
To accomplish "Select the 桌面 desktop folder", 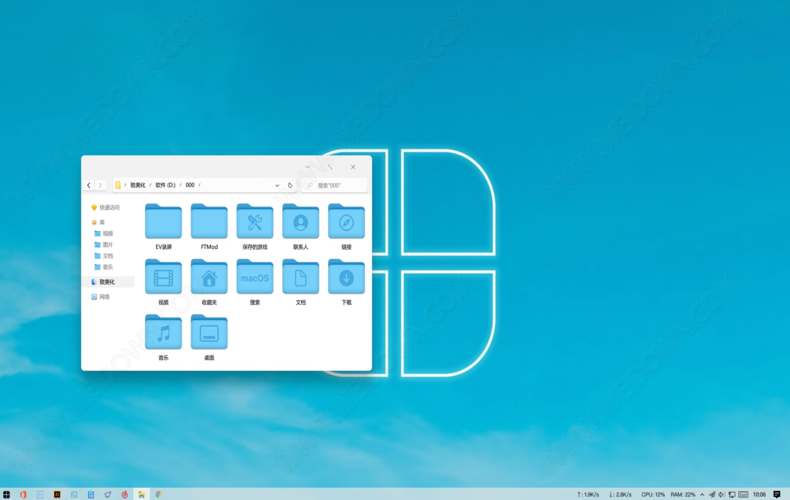I will 209,337.
